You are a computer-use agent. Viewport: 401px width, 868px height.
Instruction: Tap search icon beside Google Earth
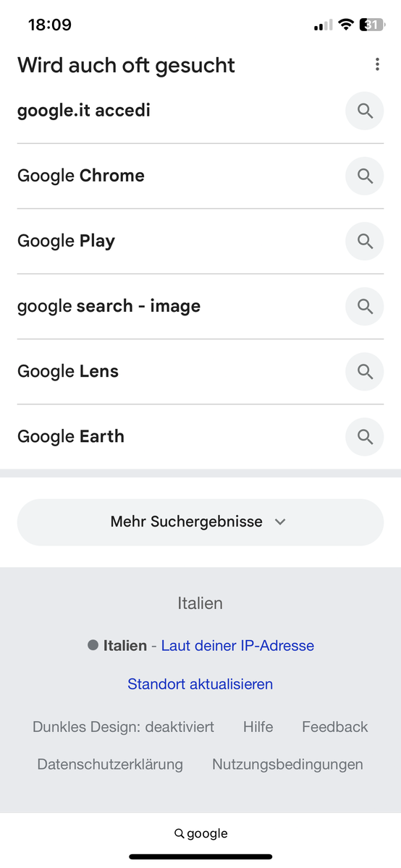[365, 436]
